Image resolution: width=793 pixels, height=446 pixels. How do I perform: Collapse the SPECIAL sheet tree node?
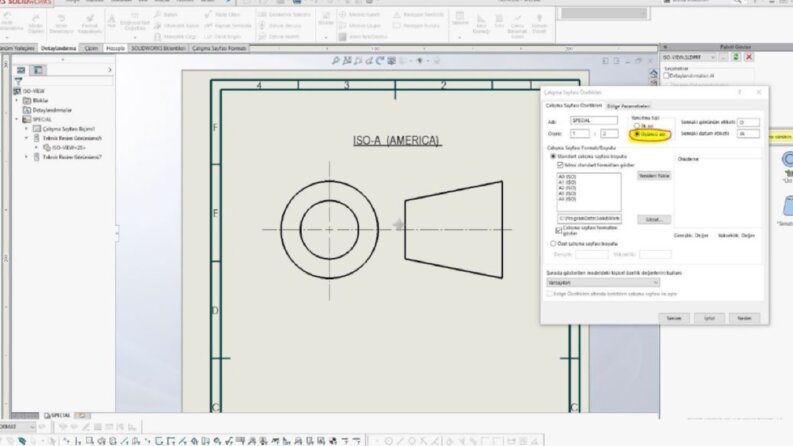(17, 119)
